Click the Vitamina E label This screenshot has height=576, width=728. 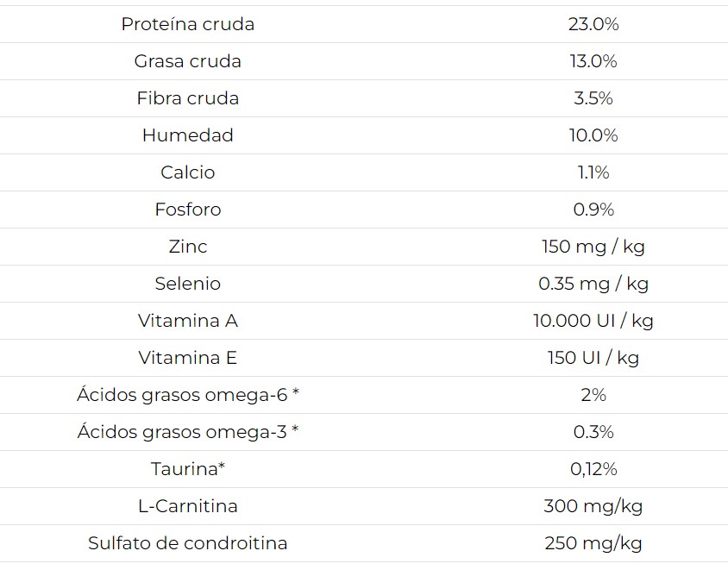(x=188, y=358)
